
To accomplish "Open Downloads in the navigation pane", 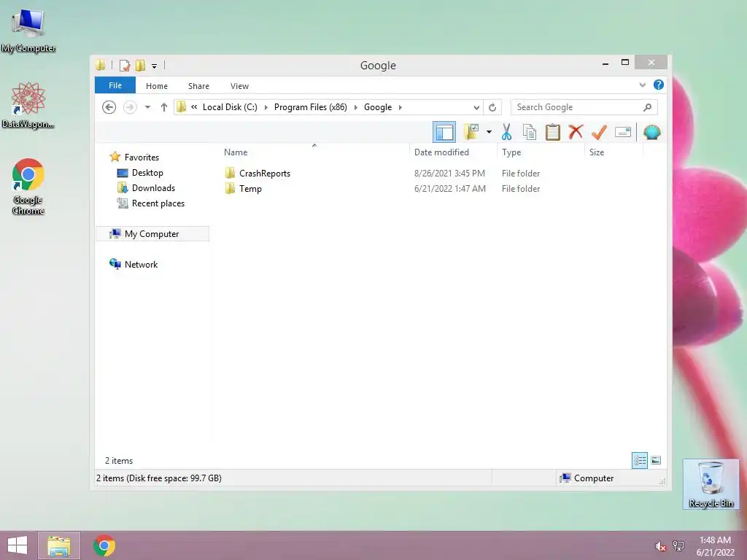I will pos(153,188).
